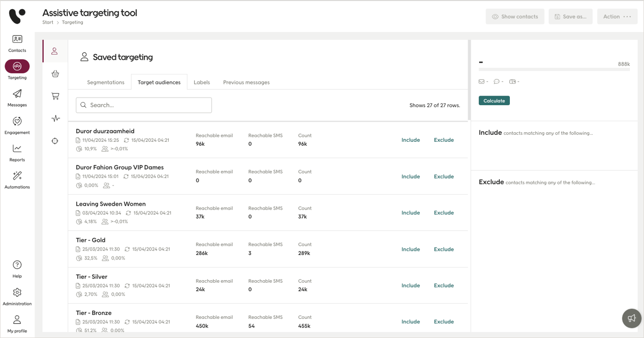This screenshot has height=338, width=644.
Task: Open the Previous messages tab
Action: coord(246,82)
